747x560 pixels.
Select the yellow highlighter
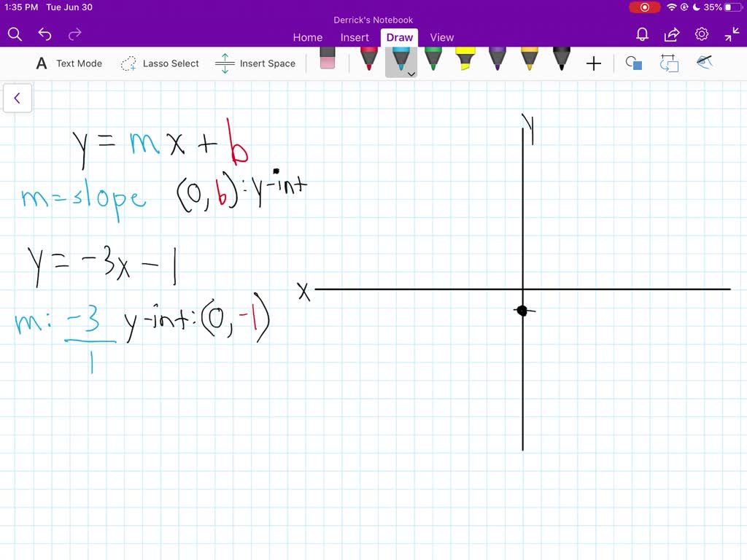[x=465, y=61]
